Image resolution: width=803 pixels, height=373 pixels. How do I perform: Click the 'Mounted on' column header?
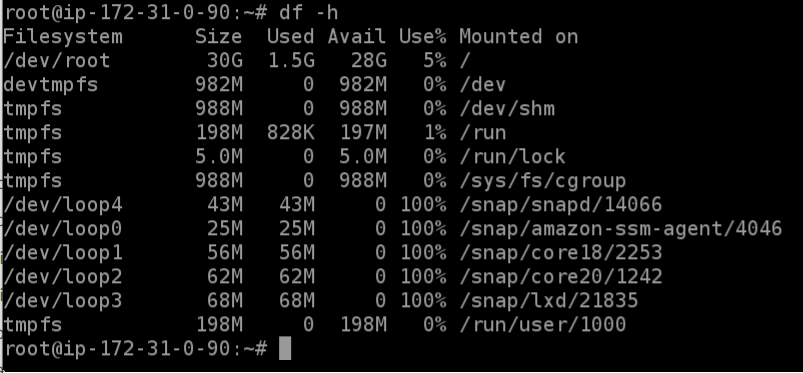coord(519,36)
